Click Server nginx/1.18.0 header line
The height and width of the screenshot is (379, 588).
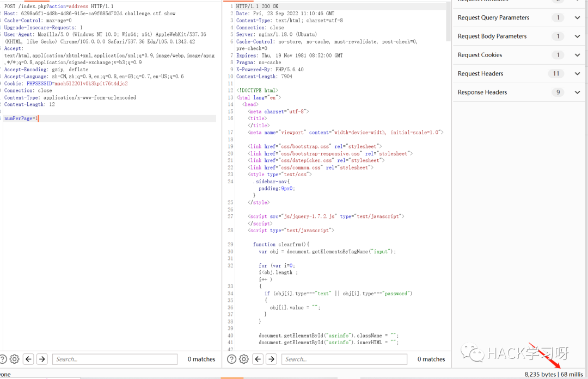(x=277, y=34)
